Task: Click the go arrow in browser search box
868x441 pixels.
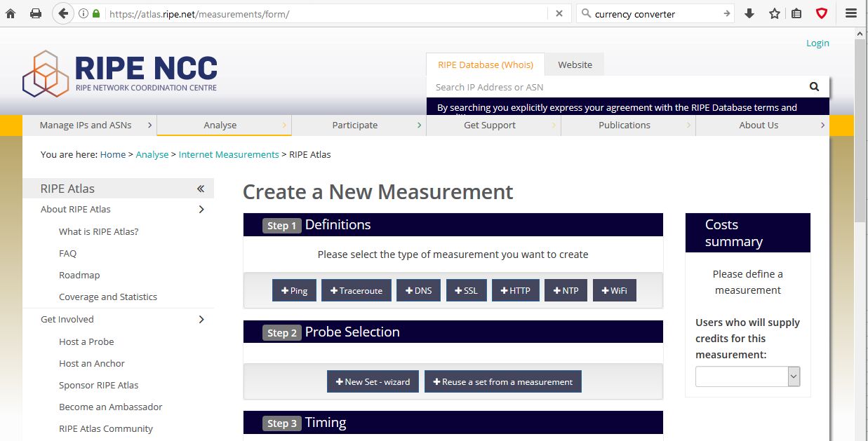Action: (726, 13)
